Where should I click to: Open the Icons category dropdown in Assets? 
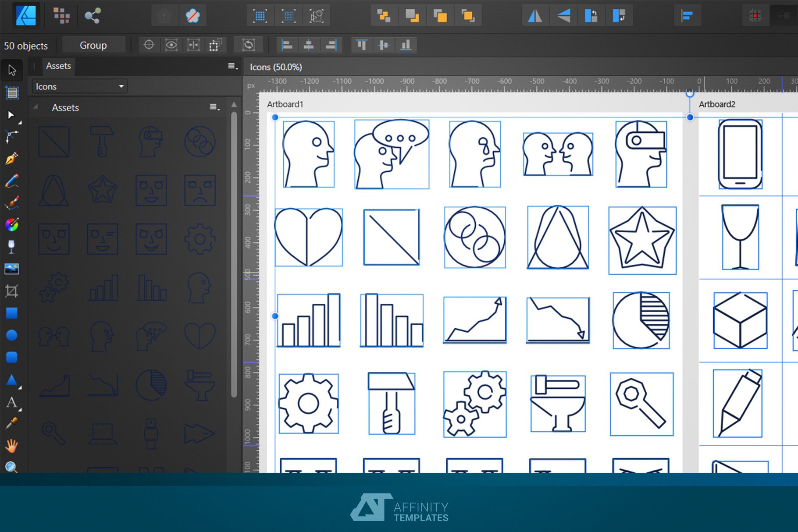[78, 86]
